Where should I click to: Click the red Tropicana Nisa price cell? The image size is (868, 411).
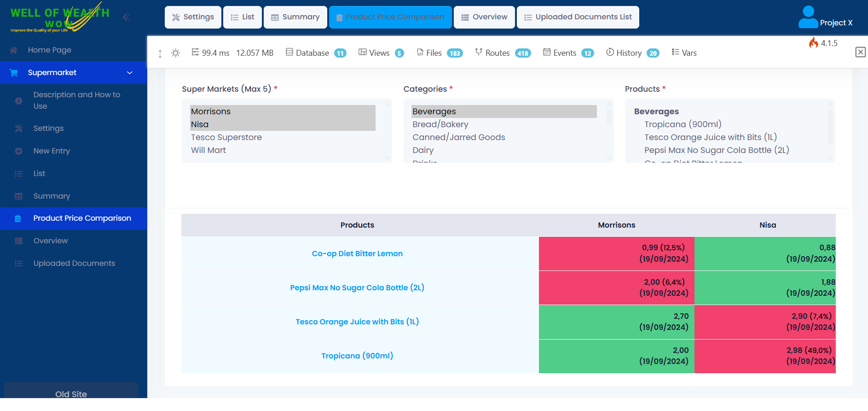(765, 356)
